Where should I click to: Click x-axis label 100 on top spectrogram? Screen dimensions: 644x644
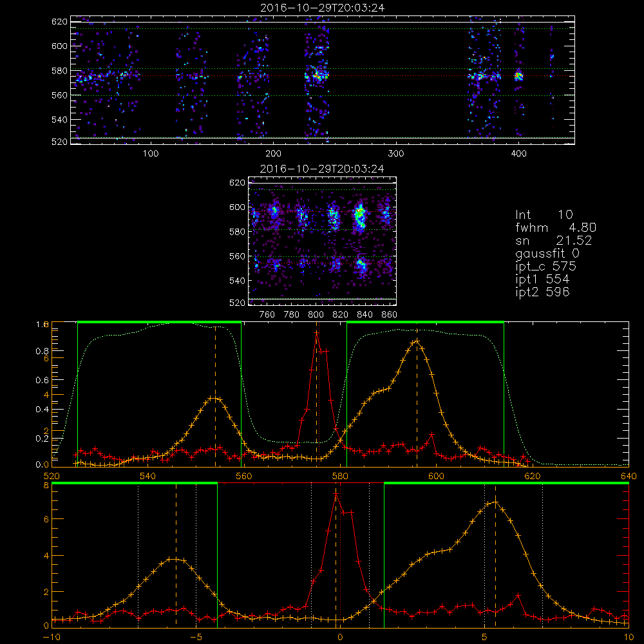coord(151,154)
